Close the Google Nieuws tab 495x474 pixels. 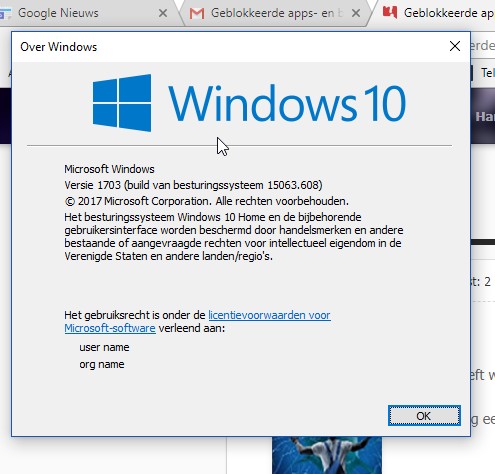163,13
